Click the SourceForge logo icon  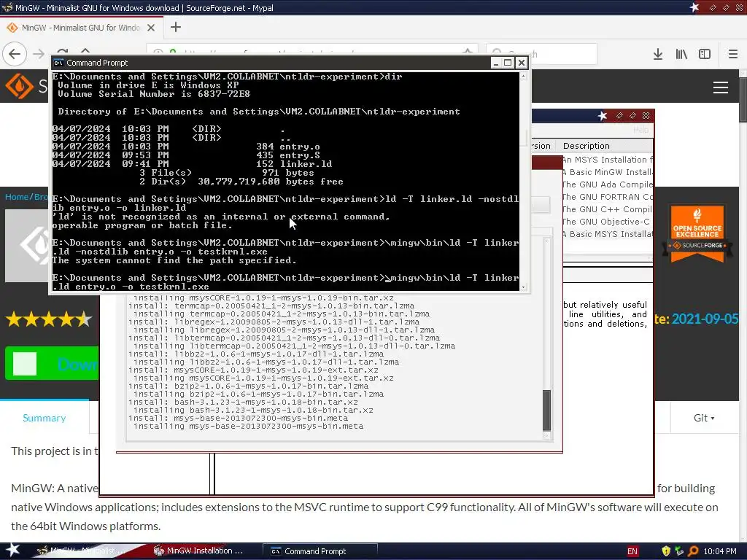coord(19,86)
